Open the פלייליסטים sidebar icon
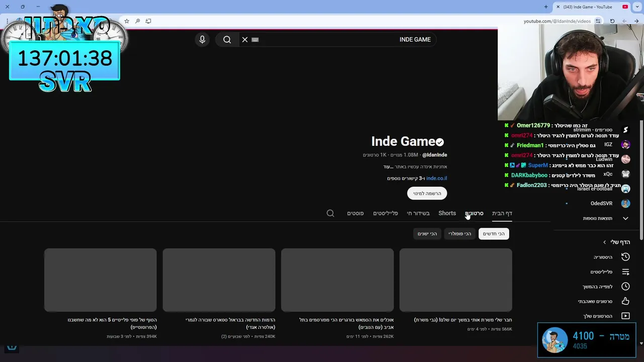 (x=625, y=272)
